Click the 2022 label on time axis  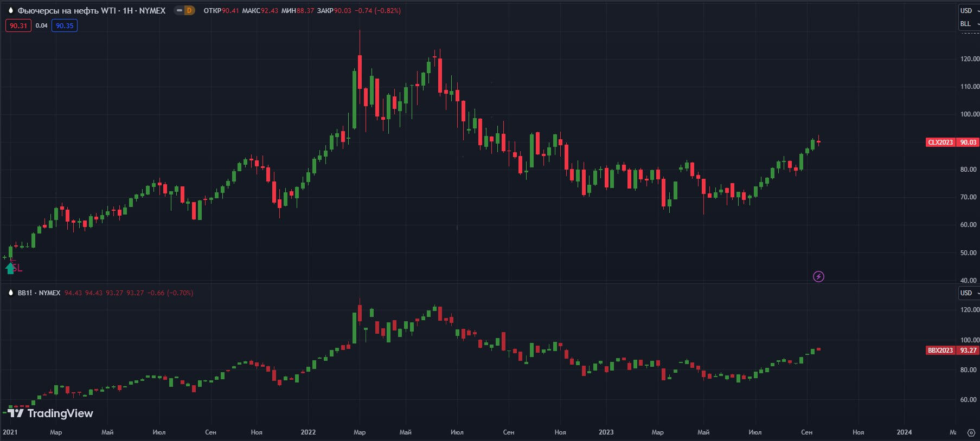308,432
